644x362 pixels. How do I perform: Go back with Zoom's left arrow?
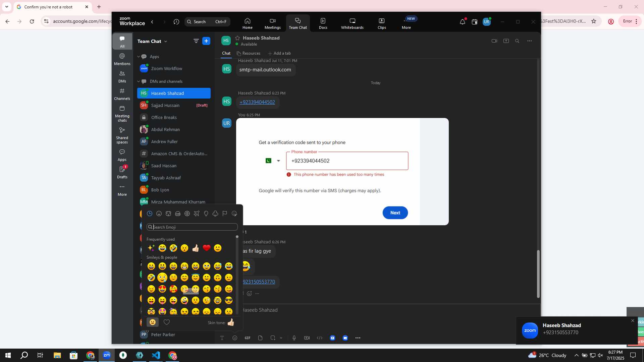coord(152,22)
